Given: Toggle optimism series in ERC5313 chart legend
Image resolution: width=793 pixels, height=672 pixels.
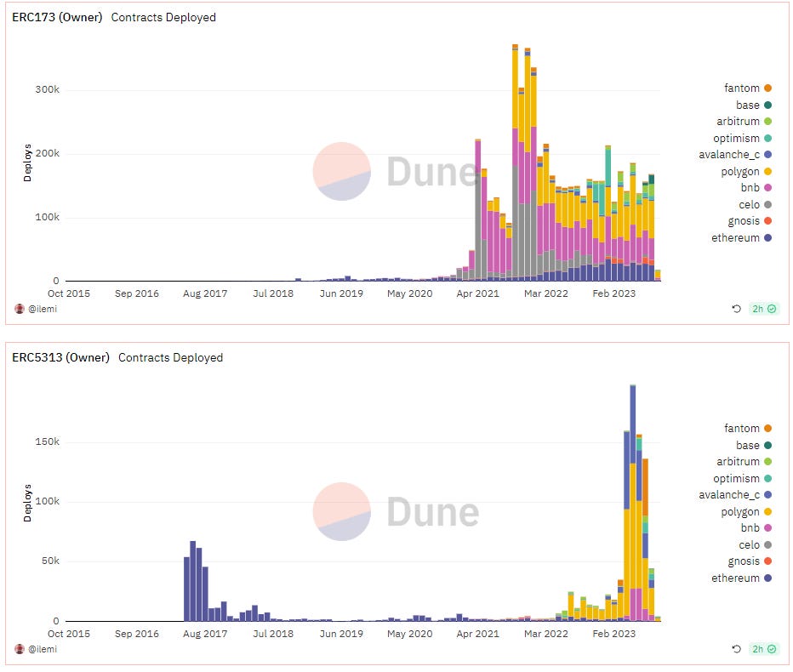Looking at the screenshot, I should coord(743,478).
